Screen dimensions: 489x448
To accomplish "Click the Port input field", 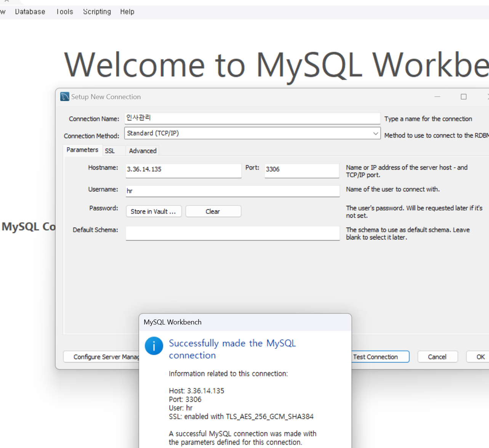I will point(302,170).
